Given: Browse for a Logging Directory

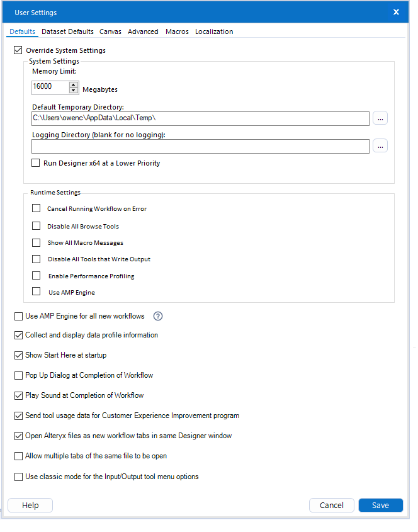Looking at the screenshot, I should (380, 145).
